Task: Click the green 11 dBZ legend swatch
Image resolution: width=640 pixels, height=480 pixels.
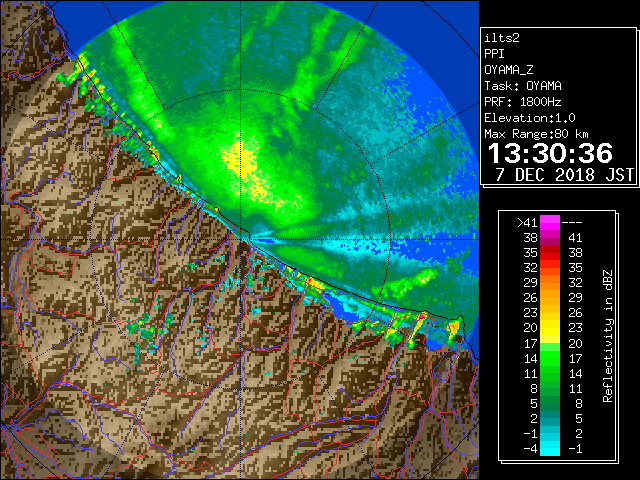Action: coord(550,373)
